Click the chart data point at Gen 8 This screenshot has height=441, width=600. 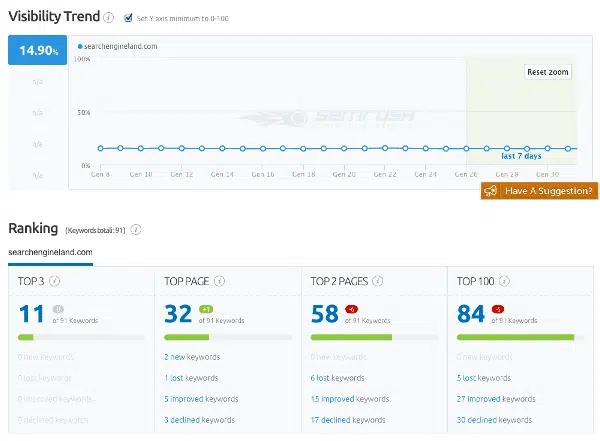100,148
